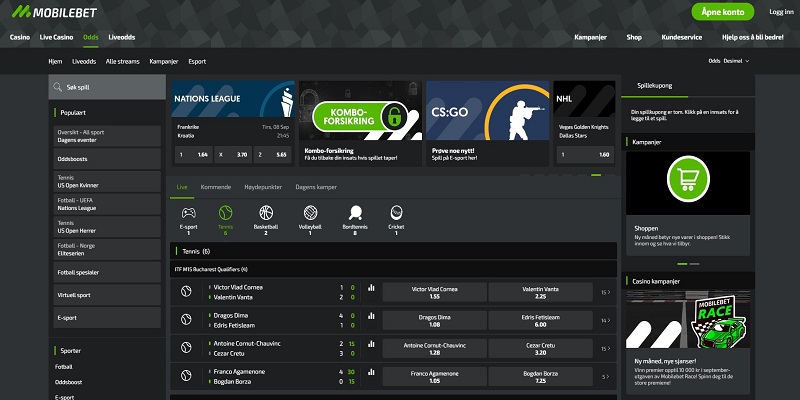
Task: Select the E-sport gamepad icon
Action: pos(188,213)
